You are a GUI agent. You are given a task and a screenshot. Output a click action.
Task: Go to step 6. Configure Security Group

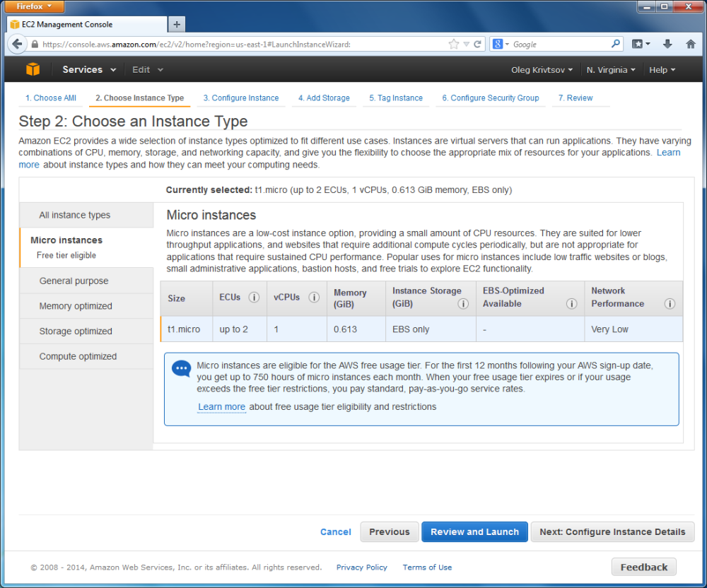(x=491, y=98)
